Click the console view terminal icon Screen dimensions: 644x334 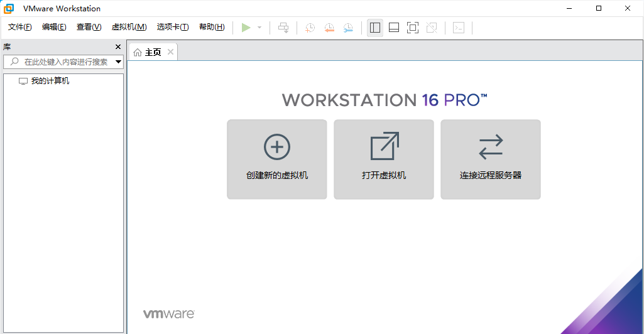(x=459, y=28)
